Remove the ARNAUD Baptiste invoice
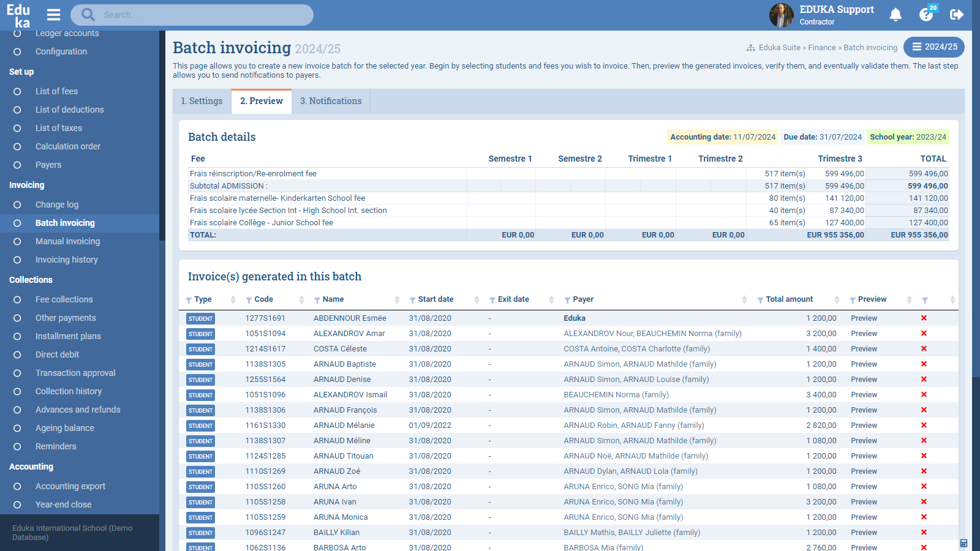Viewport: 980px width, 551px height. (924, 364)
